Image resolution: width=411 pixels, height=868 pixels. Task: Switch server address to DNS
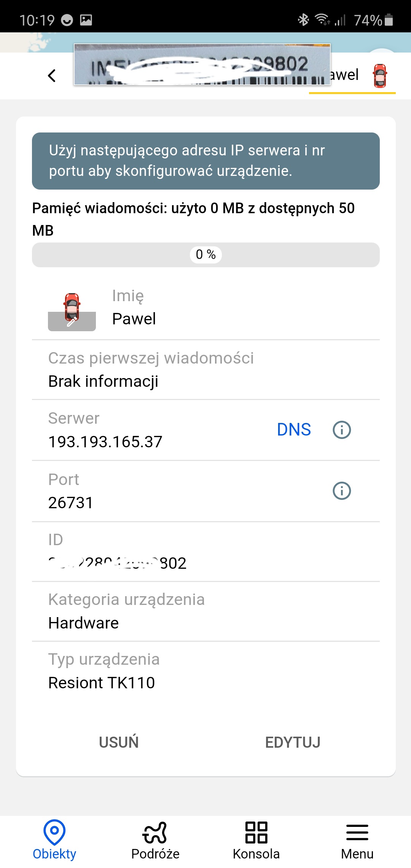[x=294, y=430]
